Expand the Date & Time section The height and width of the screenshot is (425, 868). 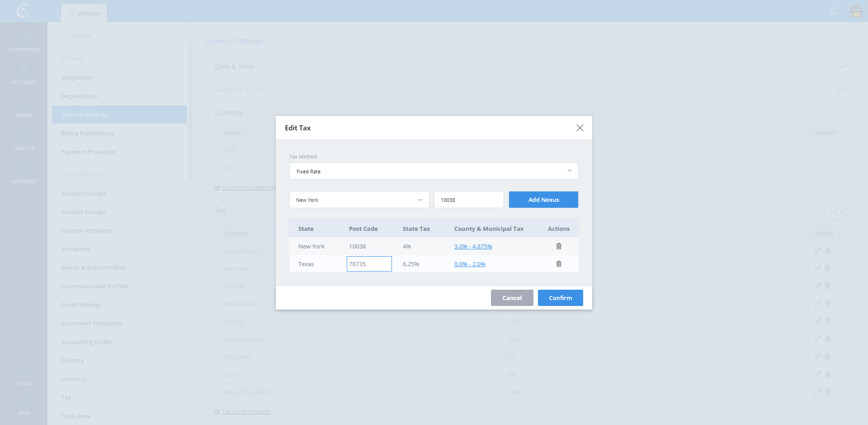(841, 67)
